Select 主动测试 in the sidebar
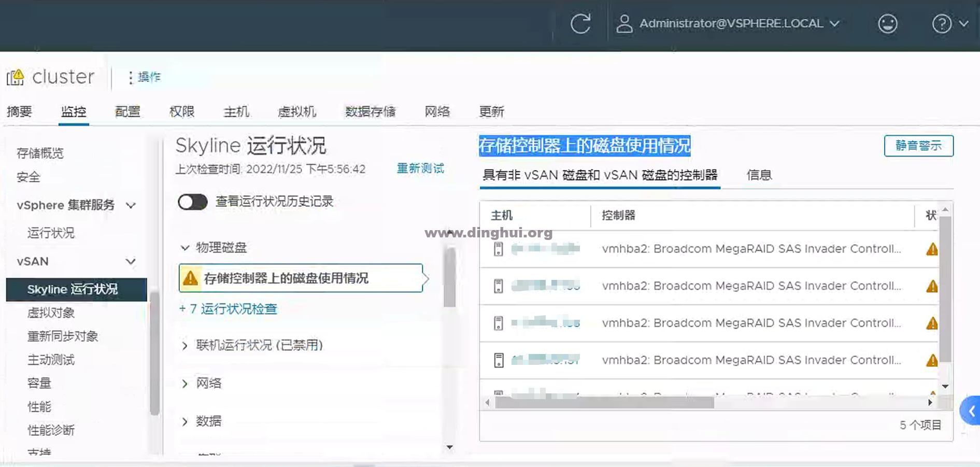The height and width of the screenshot is (467, 980). coord(51,360)
